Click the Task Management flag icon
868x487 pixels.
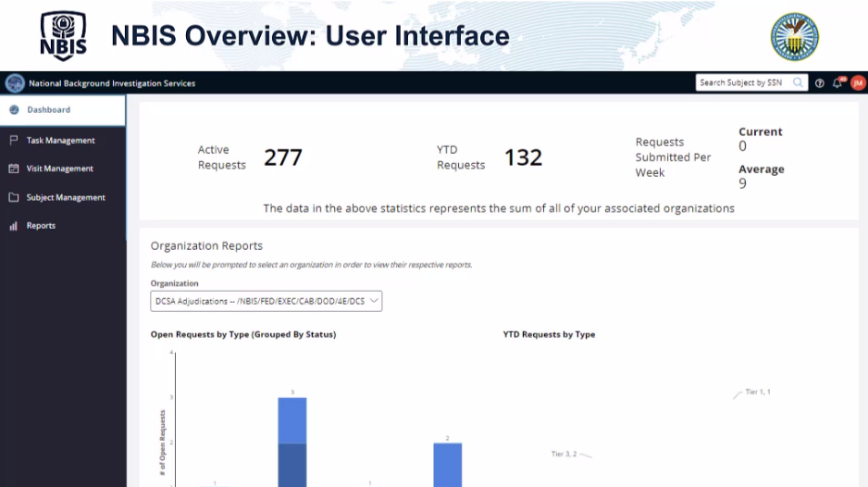(14, 140)
